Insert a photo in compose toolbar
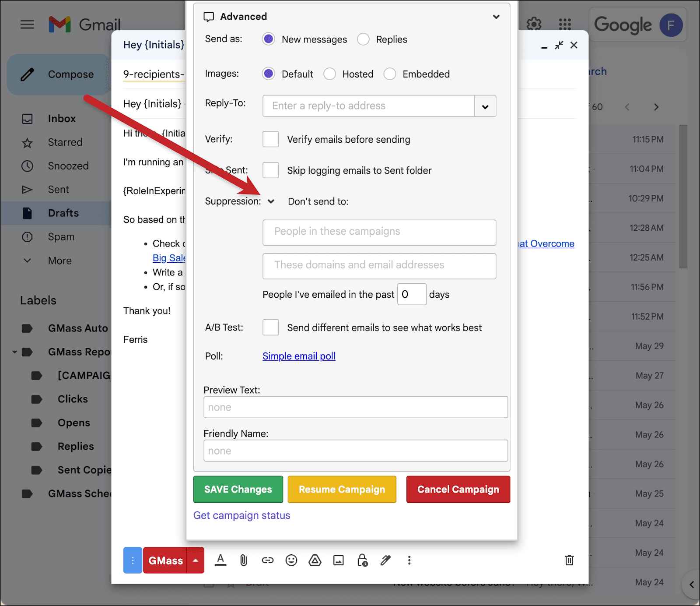 point(339,560)
